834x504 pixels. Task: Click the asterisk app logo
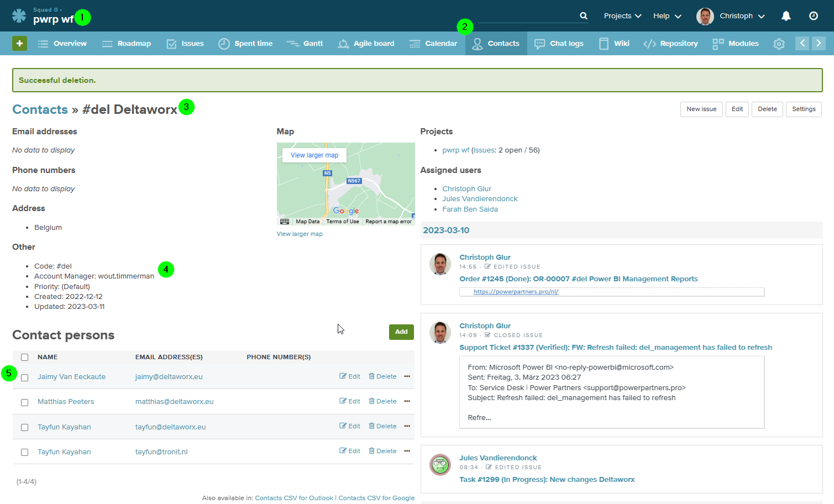tap(19, 15)
